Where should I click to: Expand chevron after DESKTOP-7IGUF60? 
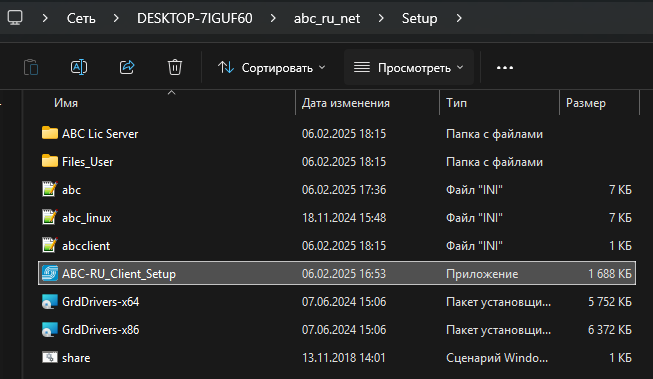coord(273,18)
